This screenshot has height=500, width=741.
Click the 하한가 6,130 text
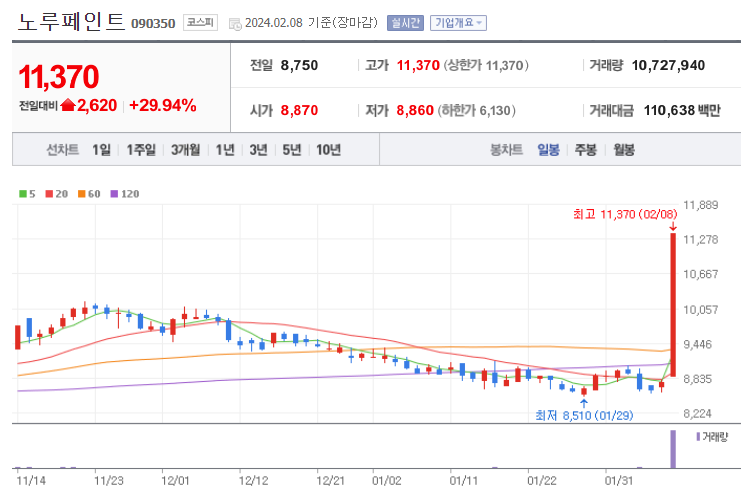[x=477, y=111]
